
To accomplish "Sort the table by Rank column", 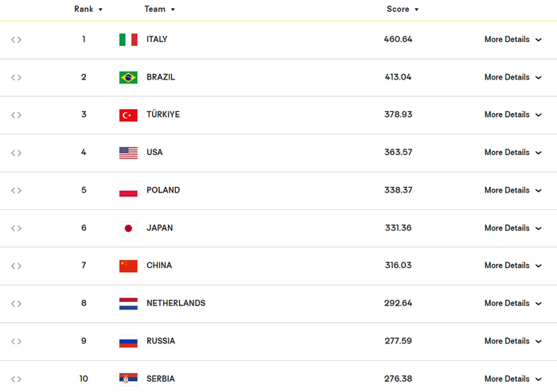I will (88, 10).
